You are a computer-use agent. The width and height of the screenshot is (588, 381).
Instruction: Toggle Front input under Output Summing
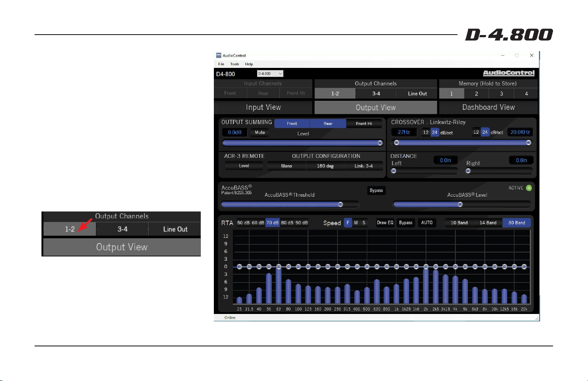(x=292, y=124)
